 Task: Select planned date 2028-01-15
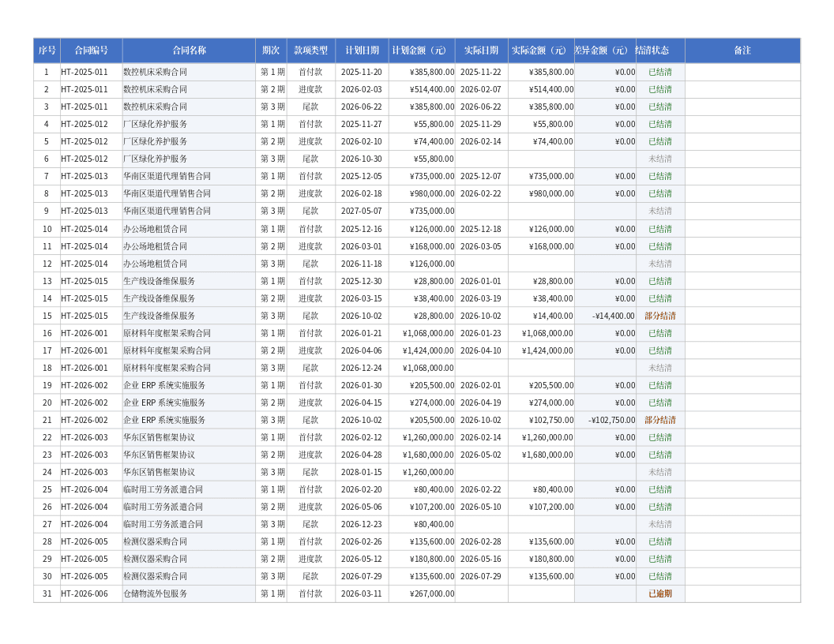(362, 472)
